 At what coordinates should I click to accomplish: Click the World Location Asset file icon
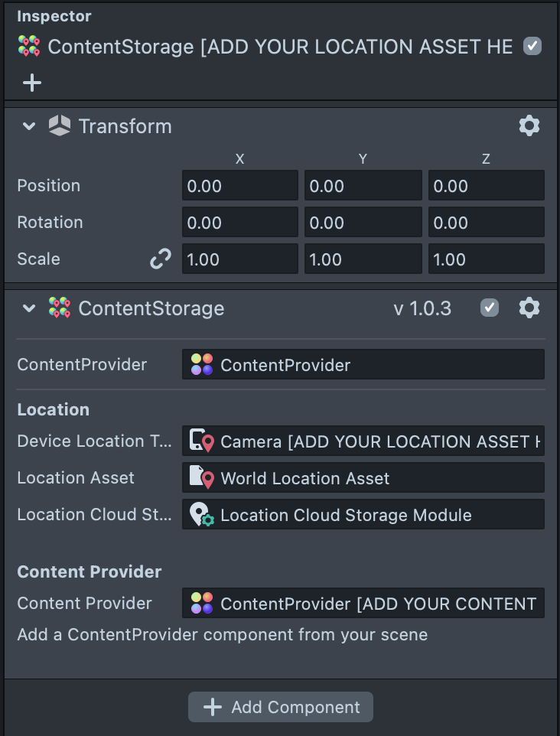coord(201,478)
